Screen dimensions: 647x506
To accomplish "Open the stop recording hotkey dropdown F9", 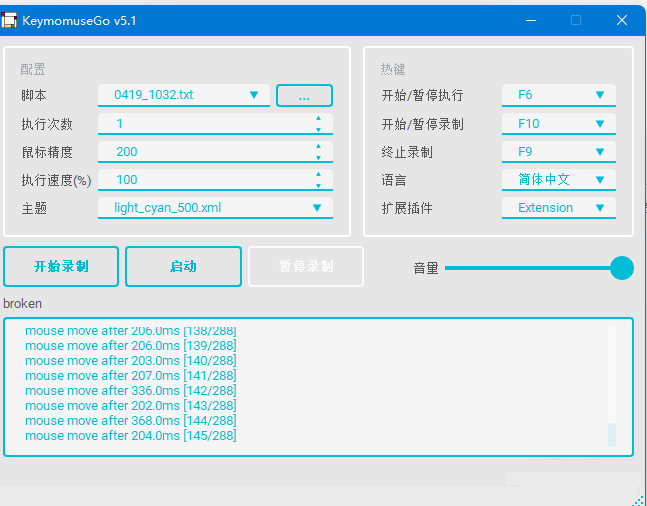I will pyautogui.click(x=558, y=152).
